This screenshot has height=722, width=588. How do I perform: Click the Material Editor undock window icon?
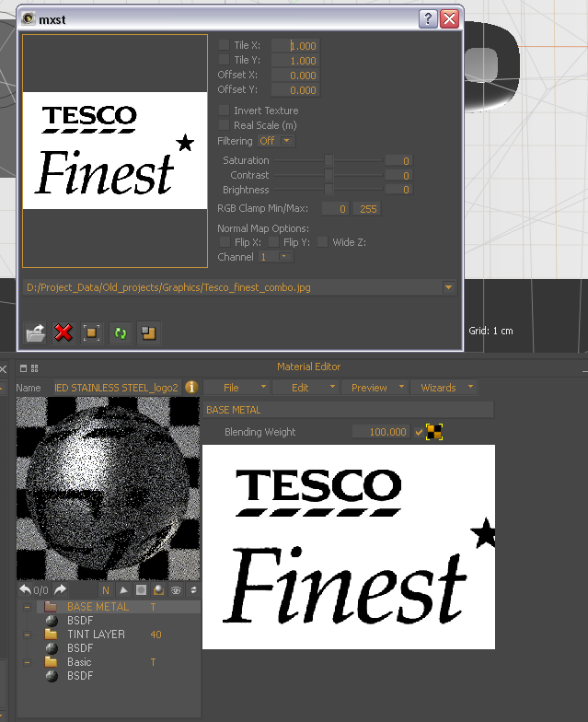click(24, 368)
